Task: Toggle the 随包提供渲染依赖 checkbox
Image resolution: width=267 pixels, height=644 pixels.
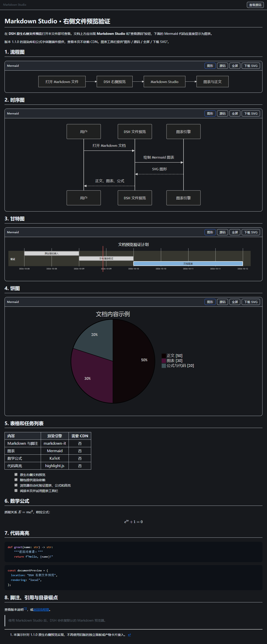Action: 16,480
